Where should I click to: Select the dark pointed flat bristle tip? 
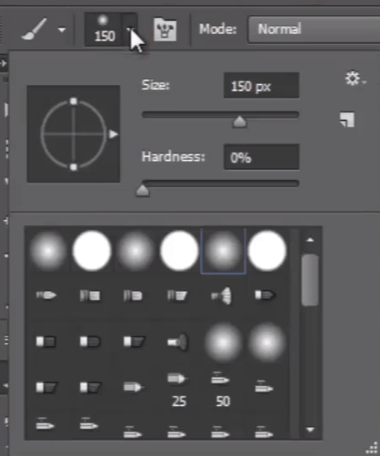(264, 295)
